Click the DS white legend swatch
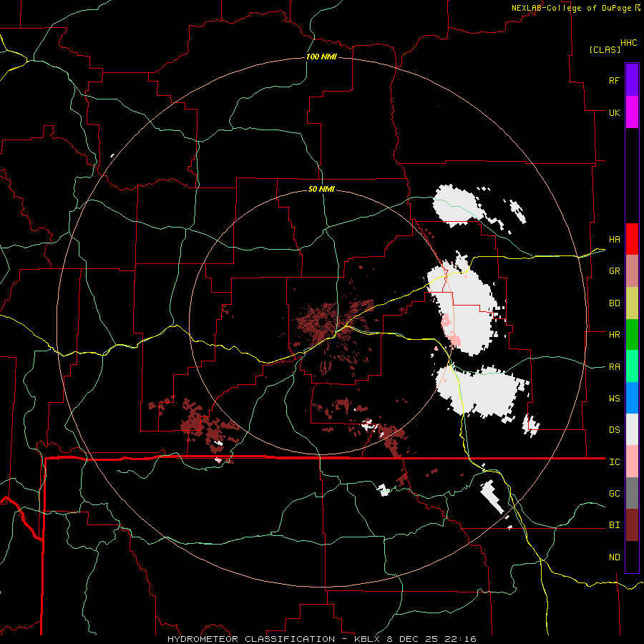The height and width of the screenshot is (644, 644). (632, 429)
